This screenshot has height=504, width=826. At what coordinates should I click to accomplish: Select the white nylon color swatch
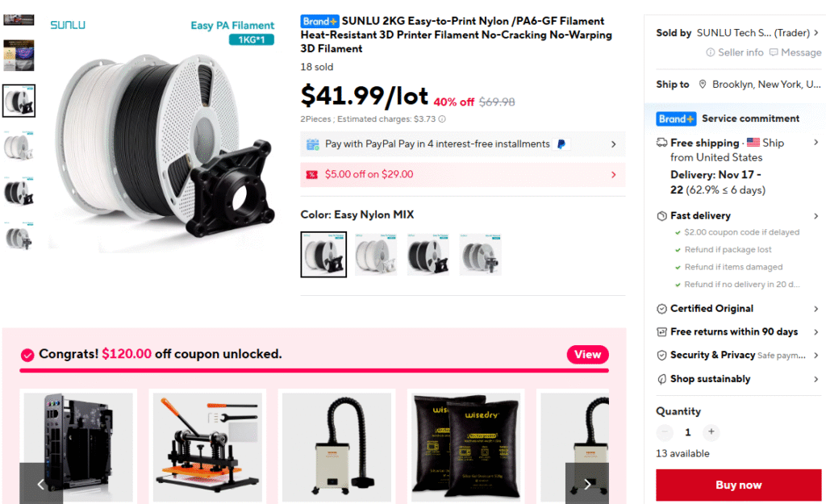pos(376,254)
